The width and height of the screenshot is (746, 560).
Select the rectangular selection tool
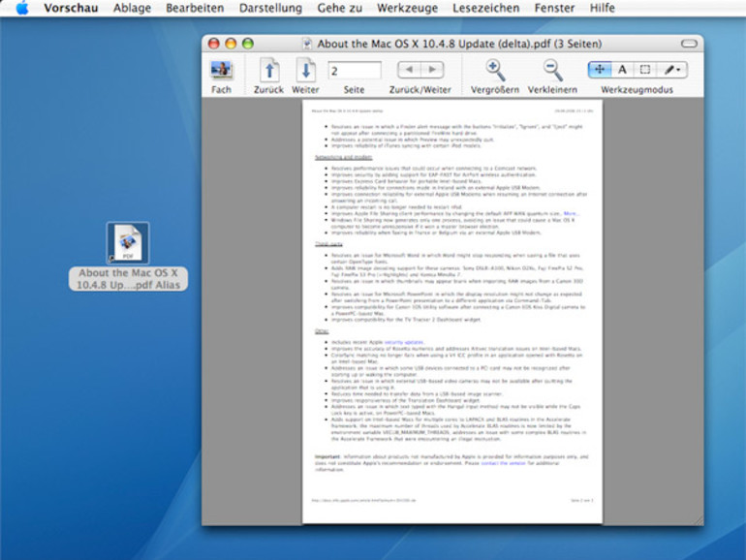644,70
